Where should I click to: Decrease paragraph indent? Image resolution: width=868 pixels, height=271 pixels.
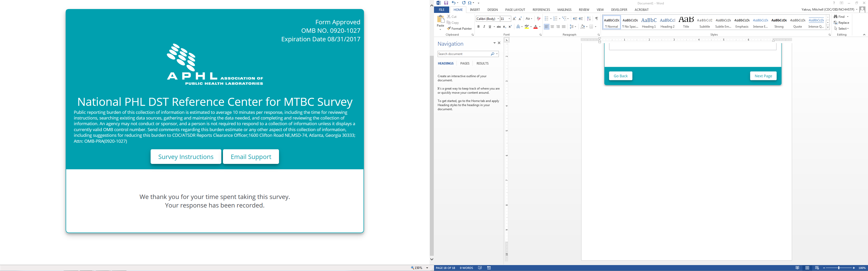pyautogui.click(x=575, y=19)
